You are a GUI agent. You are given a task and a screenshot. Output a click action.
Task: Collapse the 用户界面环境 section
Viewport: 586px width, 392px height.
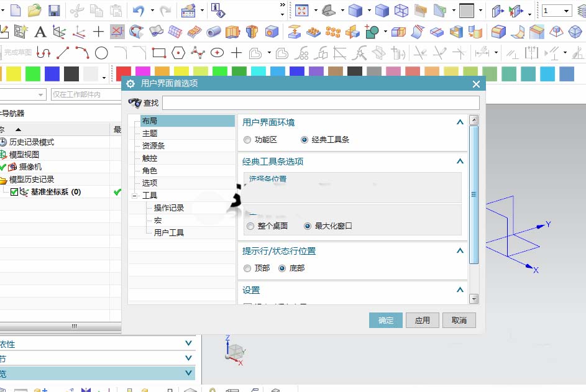[460, 122]
